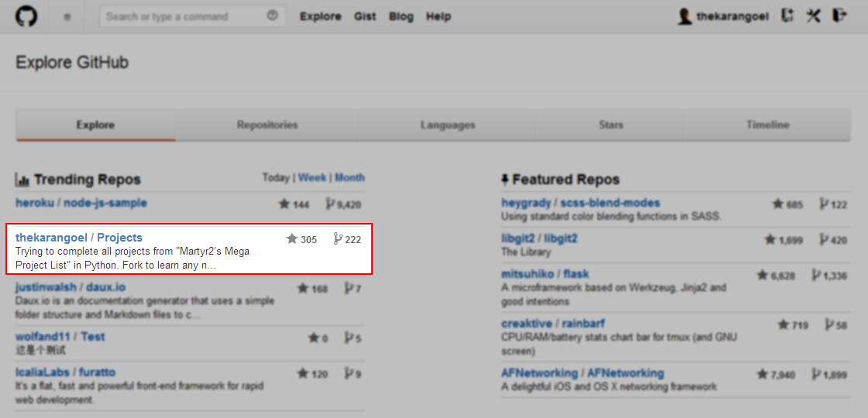Image resolution: width=868 pixels, height=418 pixels.
Task: Open scss-blend-modes repository link
Action: coord(610,203)
